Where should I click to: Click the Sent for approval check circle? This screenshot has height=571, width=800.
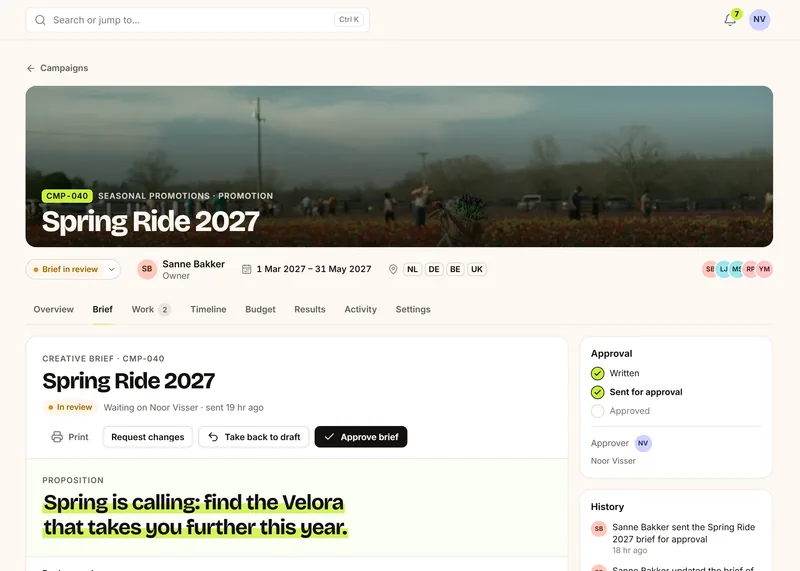click(x=597, y=392)
